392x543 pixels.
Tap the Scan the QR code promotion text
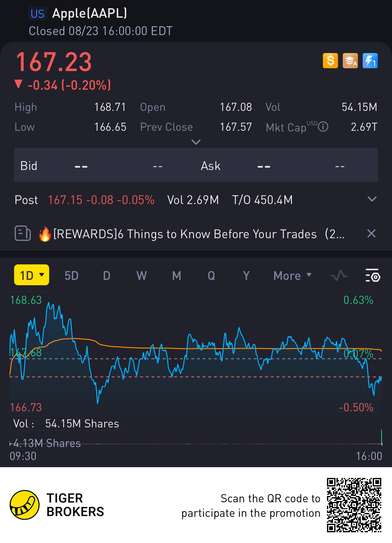point(251,506)
